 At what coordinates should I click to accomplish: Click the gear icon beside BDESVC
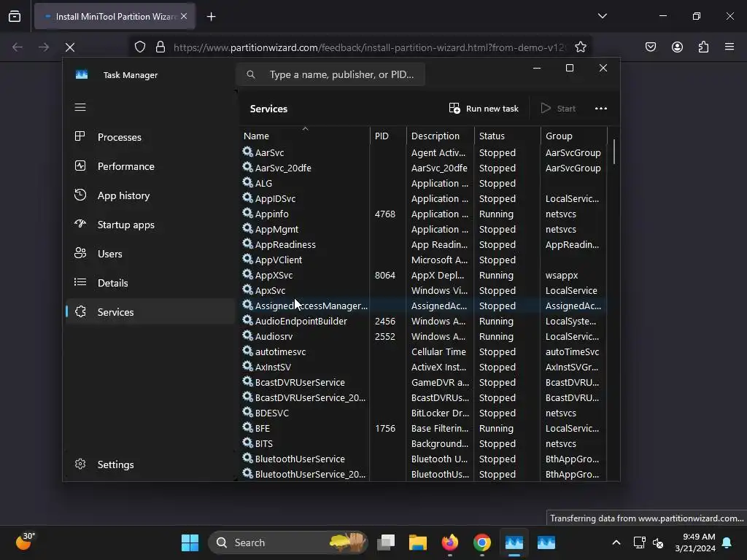(248, 412)
